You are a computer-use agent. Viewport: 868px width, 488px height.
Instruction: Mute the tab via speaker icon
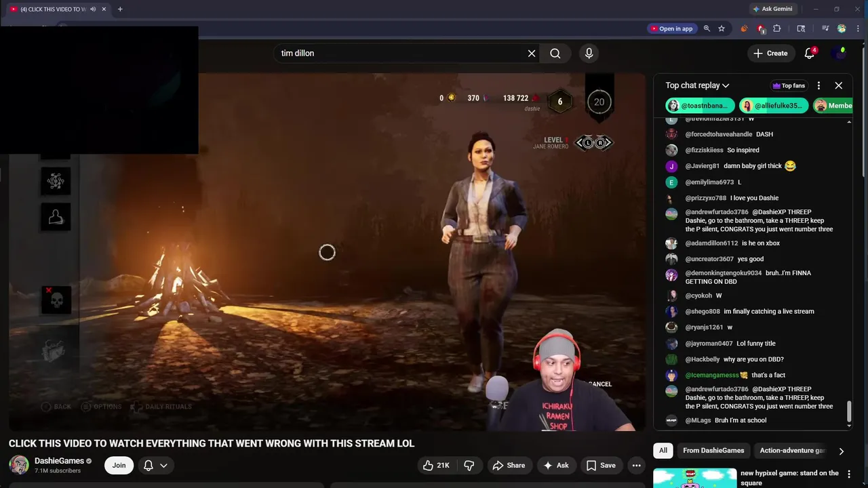point(93,9)
